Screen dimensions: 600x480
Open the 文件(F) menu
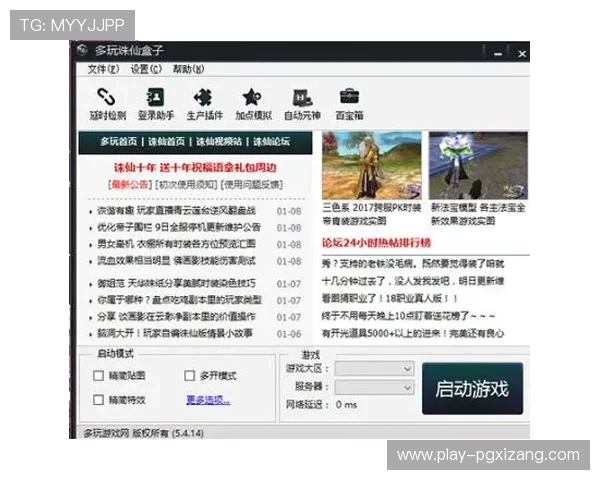(104, 69)
